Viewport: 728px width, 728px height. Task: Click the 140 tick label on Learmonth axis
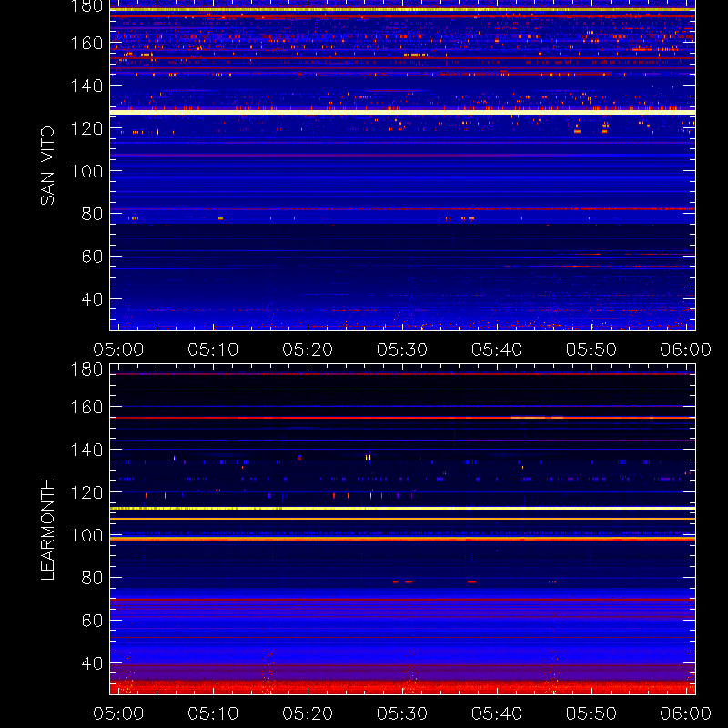tap(86, 450)
